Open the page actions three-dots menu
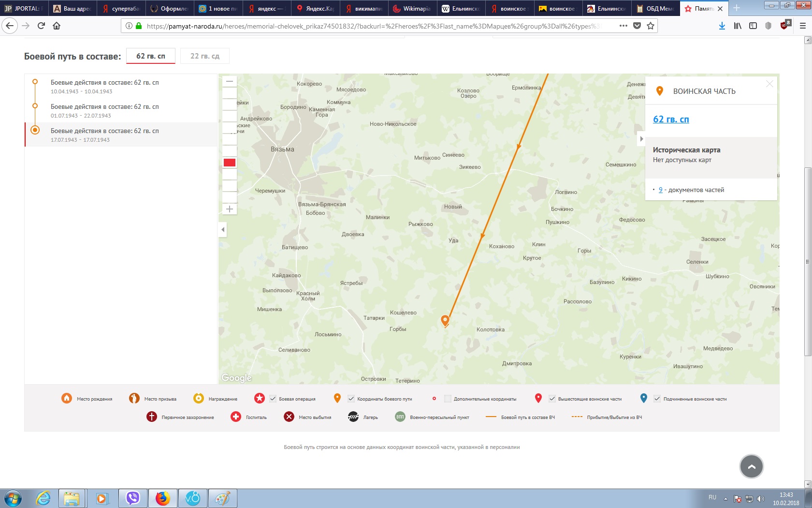Image resolution: width=812 pixels, height=508 pixels. click(x=623, y=26)
